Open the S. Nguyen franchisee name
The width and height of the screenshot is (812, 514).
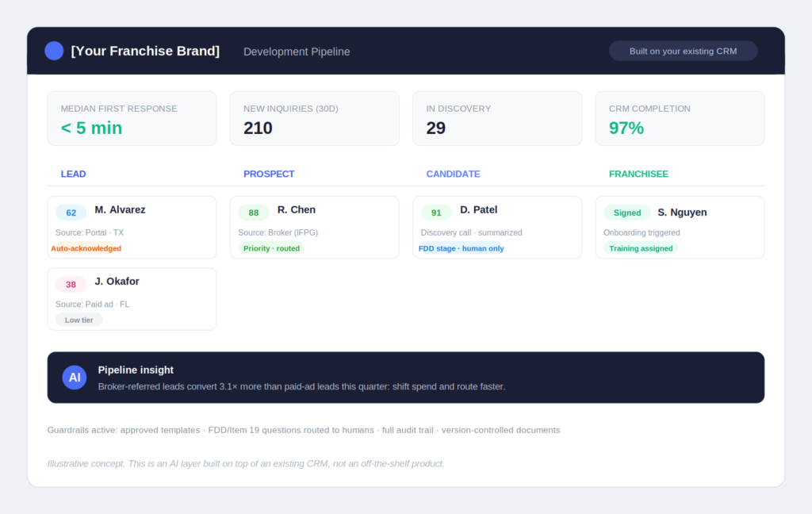click(682, 213)
